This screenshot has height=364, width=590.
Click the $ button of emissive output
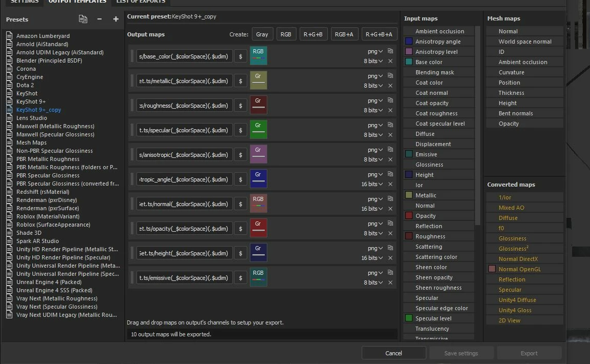point(241,278)
